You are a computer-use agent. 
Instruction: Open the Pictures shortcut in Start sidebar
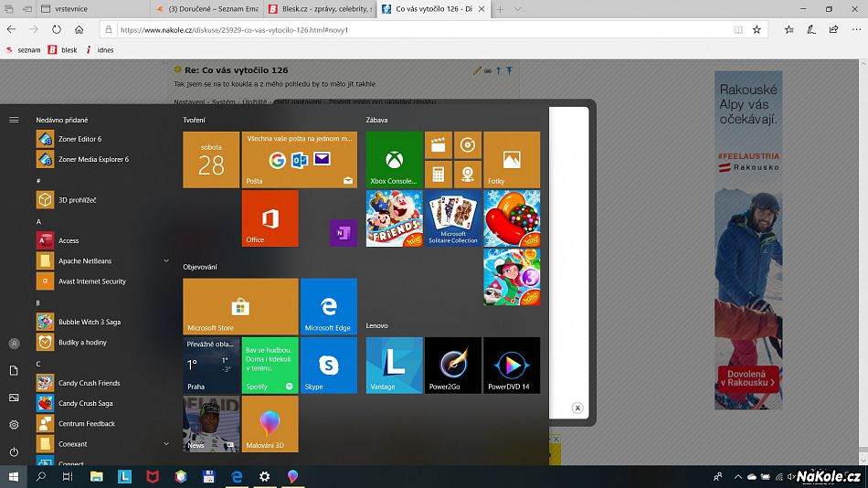(14, 398)
